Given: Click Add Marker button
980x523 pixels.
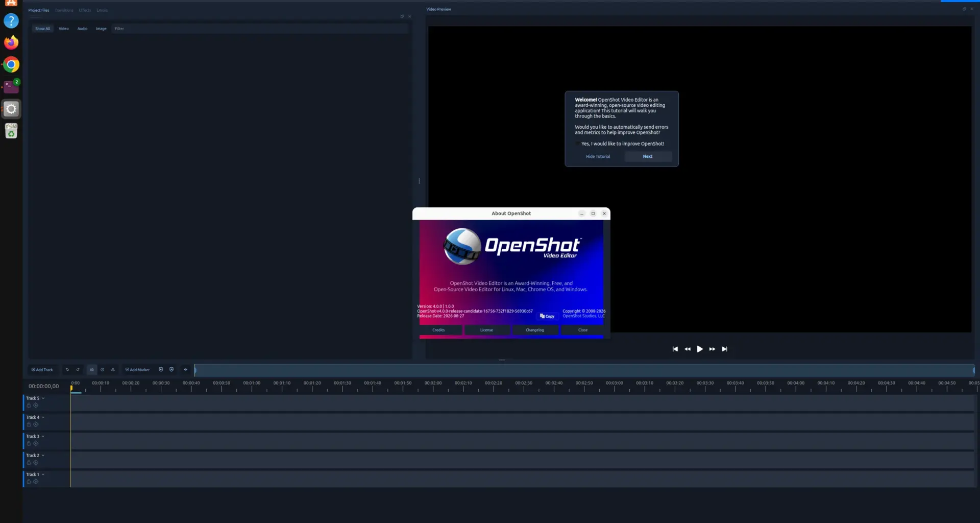Looking at the screenshot, I should (137, 369).
